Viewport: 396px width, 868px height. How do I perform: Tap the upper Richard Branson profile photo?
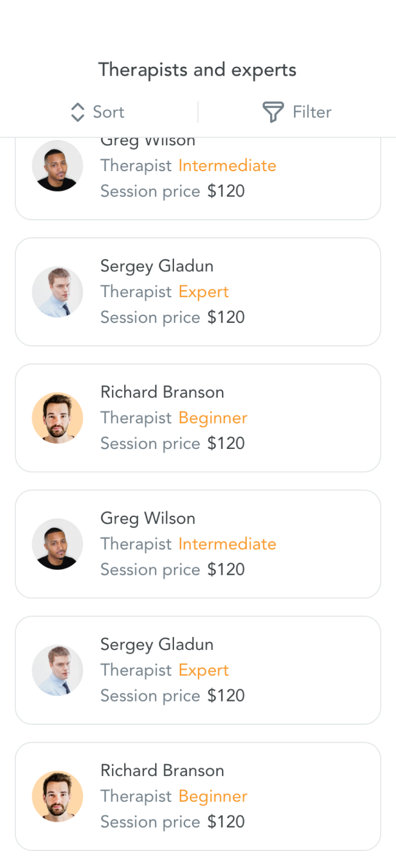click(57, 418)
